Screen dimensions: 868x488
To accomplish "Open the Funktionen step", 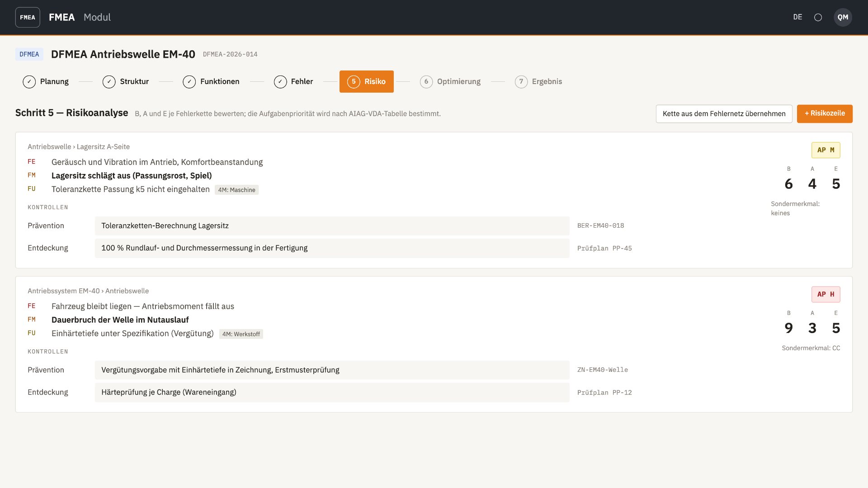I will click(x=211, y=82).
